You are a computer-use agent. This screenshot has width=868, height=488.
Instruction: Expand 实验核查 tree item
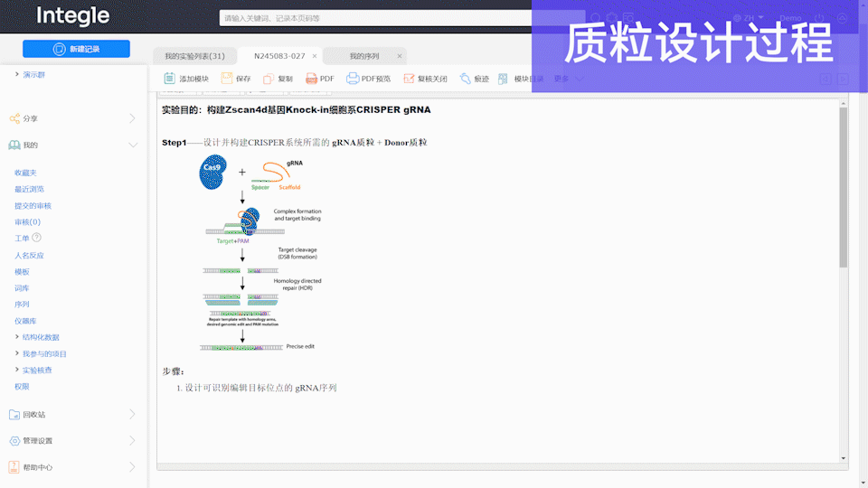[16, 370]
